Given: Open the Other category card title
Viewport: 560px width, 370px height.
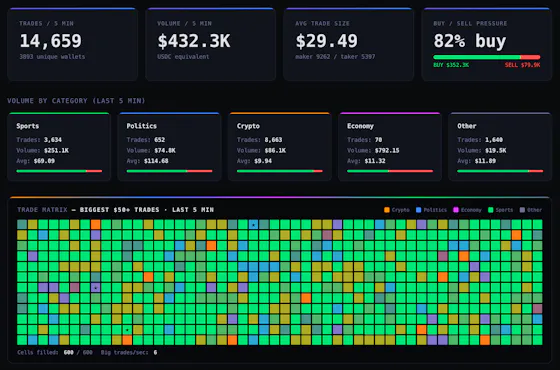Looking at the screenshot, I should [467, 126].
